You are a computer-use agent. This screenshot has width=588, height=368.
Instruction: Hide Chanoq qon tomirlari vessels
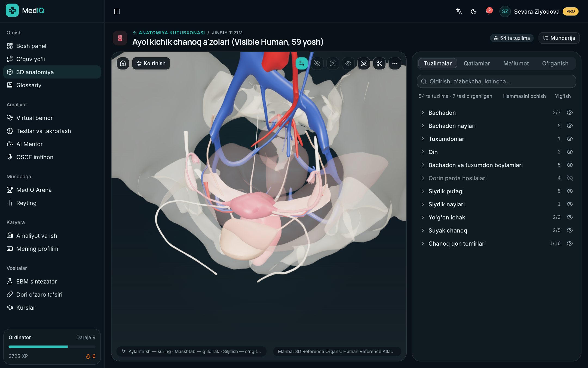point(570,243)
